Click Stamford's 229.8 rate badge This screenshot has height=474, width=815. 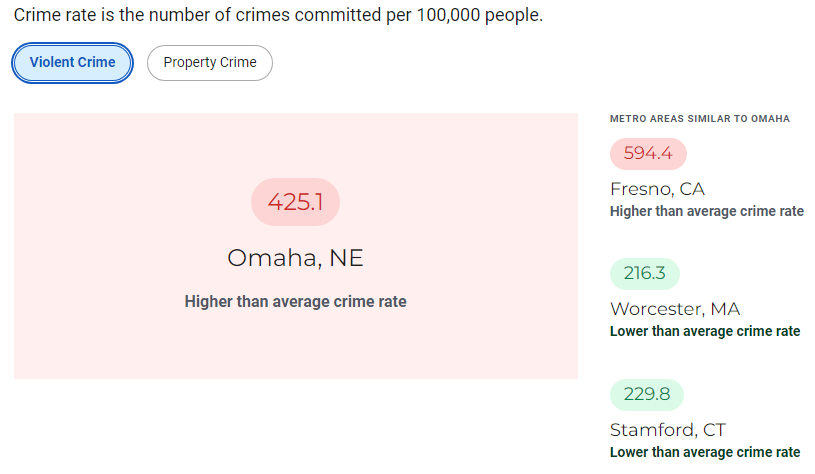coord(646,394)
